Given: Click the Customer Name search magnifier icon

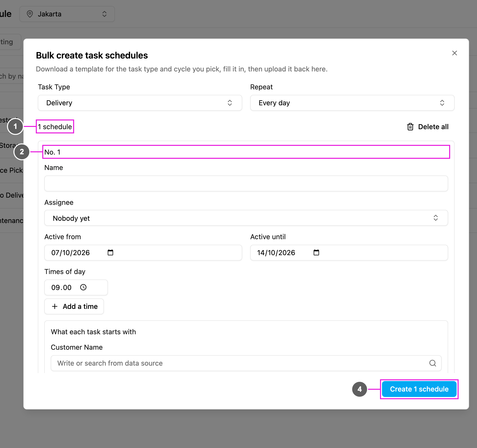Looking at the screenshot, I should point(432,363).
